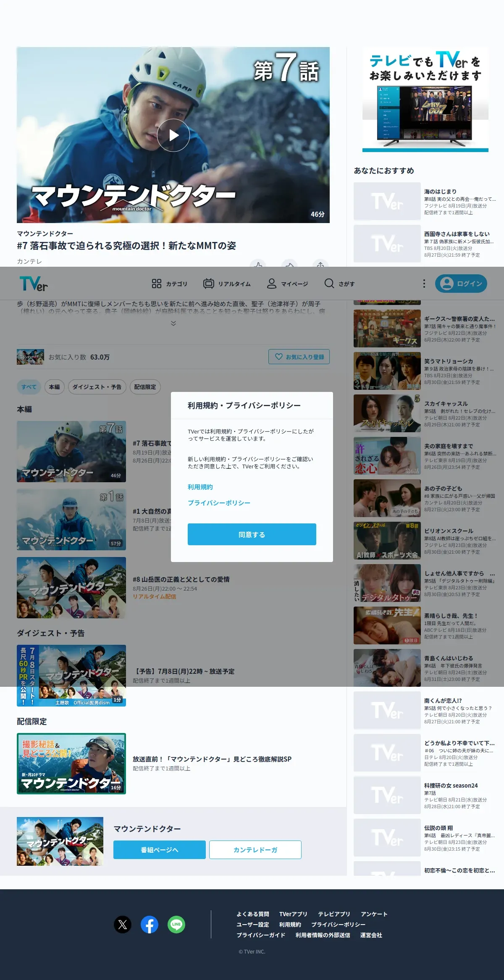504x980 pixels.
Task: Click the TVer logo in header
Action: tap(34, 284)
